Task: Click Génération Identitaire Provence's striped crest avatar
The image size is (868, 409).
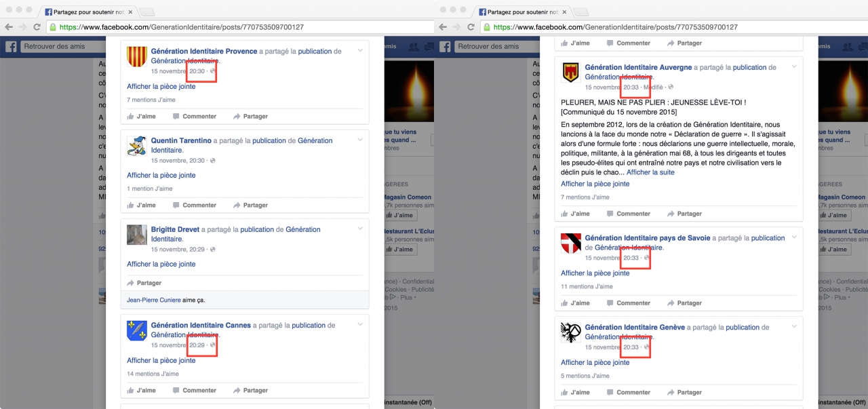Action: pos(137,57)
